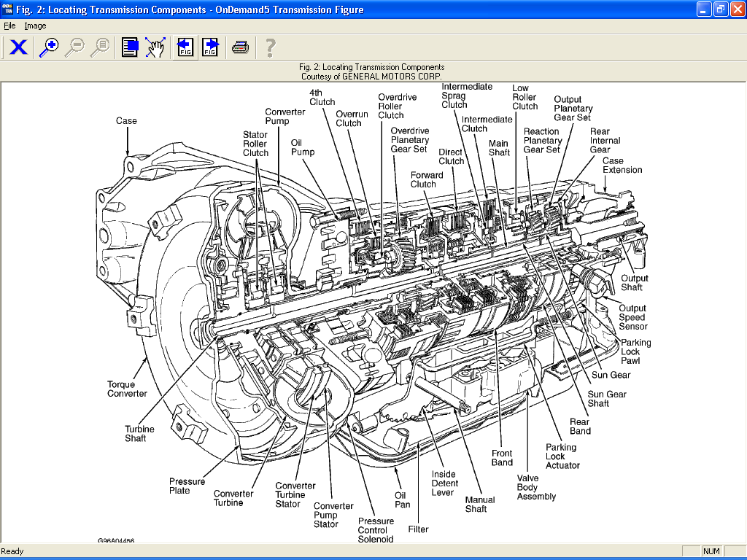Image resolution: width=747 pixels, height=560 pixels.
Task: Close the window using the red X
Action: pyautogui.click(x=737, y=9)
